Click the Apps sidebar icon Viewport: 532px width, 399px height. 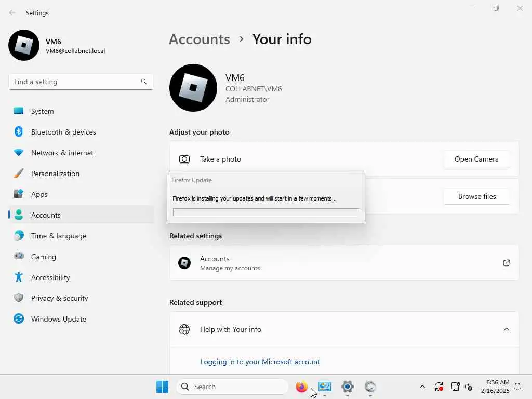[19, 194]
